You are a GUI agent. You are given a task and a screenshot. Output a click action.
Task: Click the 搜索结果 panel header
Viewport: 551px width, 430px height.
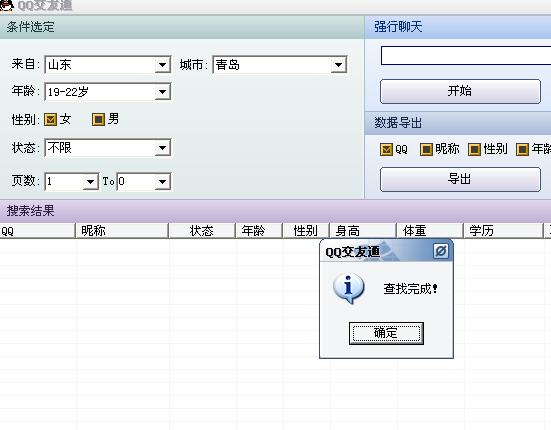point(276,211)
